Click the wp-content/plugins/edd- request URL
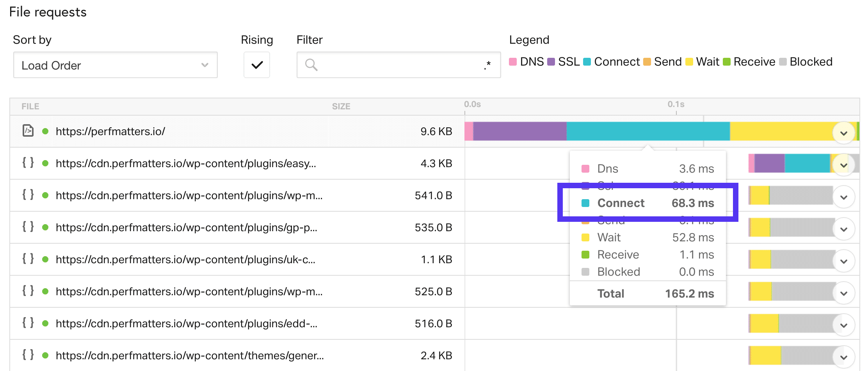The height and width of the screenshot is (371, 868). point(187,323)
